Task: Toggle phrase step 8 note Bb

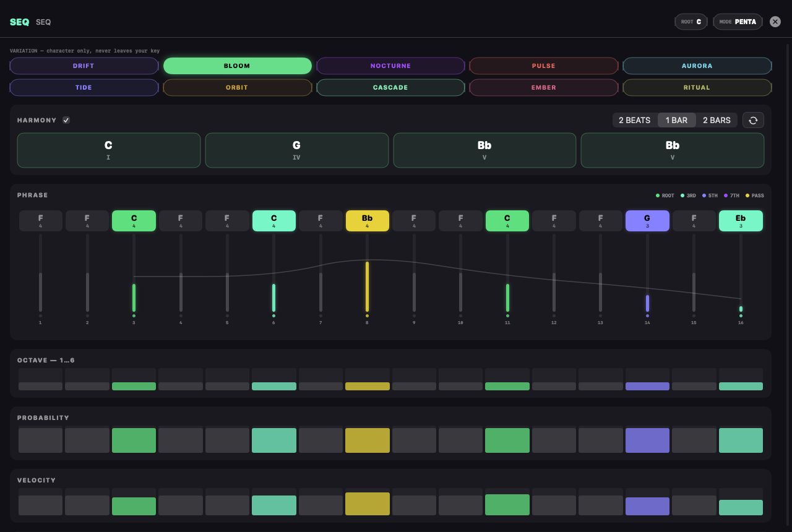Action: tap(368, 221)
